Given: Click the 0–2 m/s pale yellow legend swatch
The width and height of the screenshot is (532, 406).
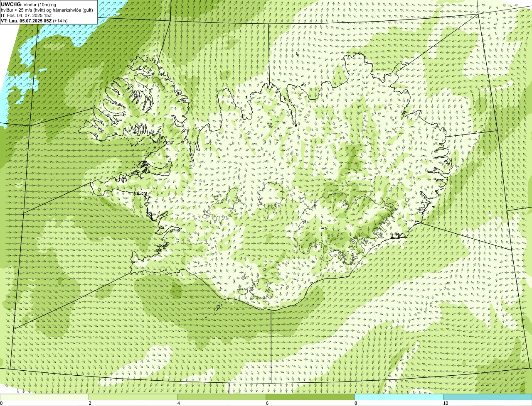Looking at the screenshot, I should coord(44,397).
